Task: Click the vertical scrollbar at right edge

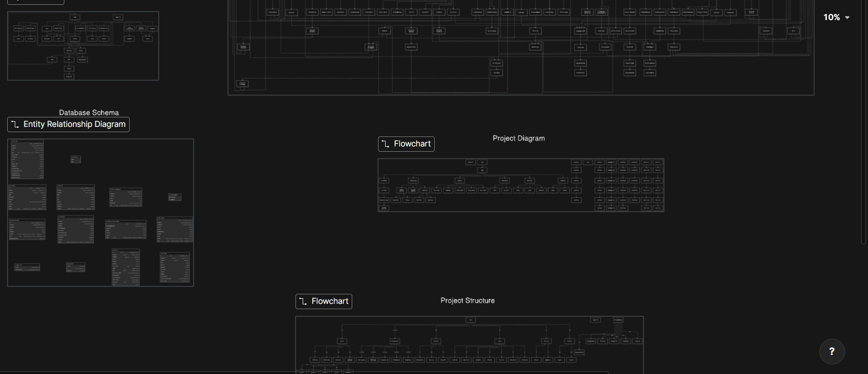Action: (x=863, y=122)
